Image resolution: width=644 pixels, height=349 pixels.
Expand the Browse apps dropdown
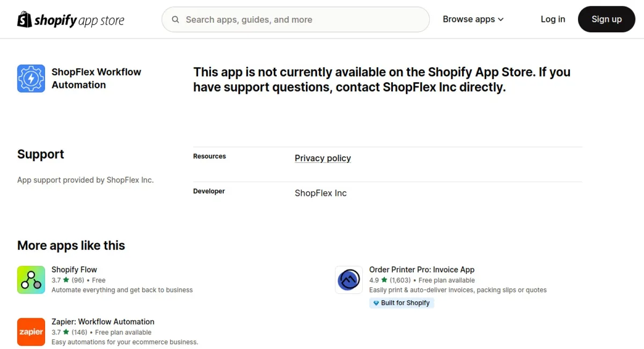point(469,19)
